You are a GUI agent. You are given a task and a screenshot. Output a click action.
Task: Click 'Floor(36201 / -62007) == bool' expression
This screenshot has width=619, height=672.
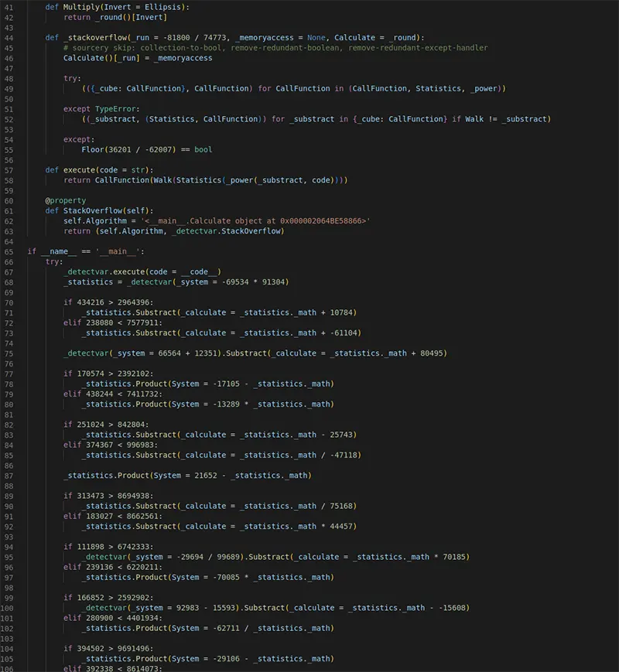147,150
